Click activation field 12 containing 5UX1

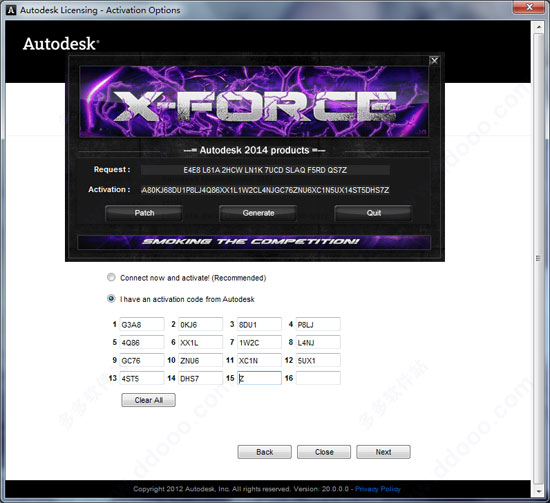point(318,360)
